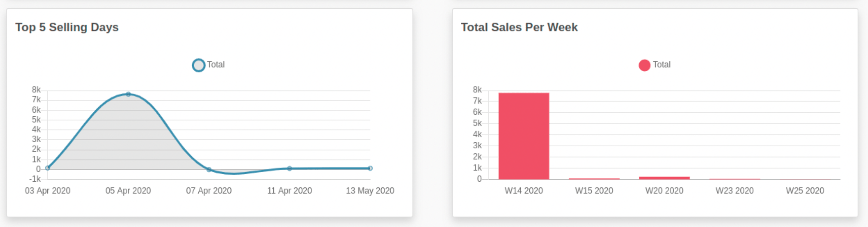Click the W14 2020 axis label
Screen dimensions: 868x227
point(524,191)
